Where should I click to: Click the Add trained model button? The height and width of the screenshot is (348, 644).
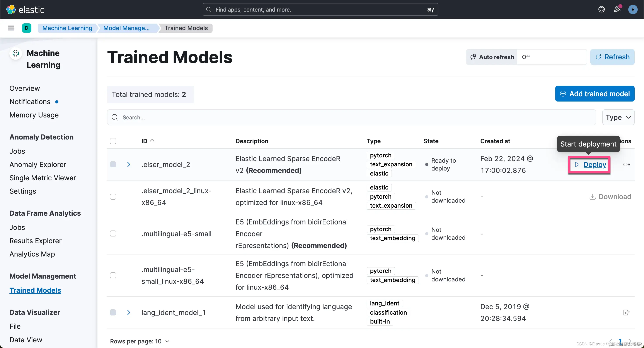[595, 94]
